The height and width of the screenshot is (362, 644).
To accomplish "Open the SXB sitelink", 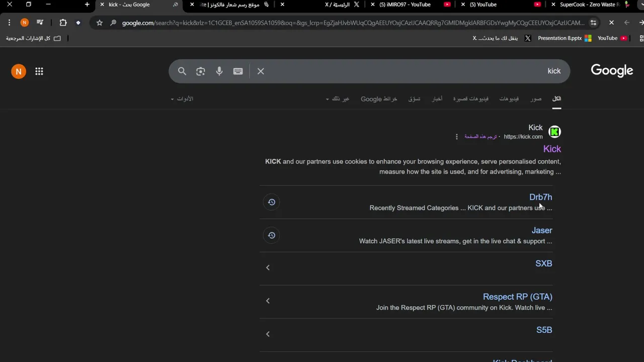I will tap(544, 263).
